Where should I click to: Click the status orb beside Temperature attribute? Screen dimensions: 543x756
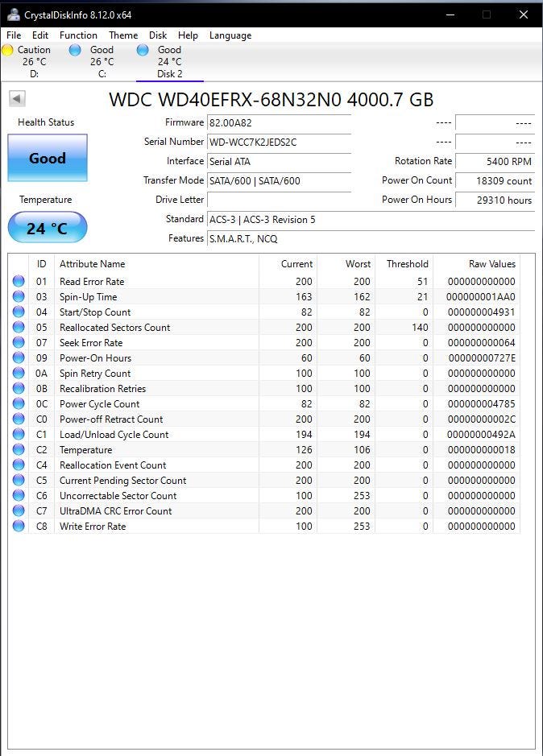[19, 450]
